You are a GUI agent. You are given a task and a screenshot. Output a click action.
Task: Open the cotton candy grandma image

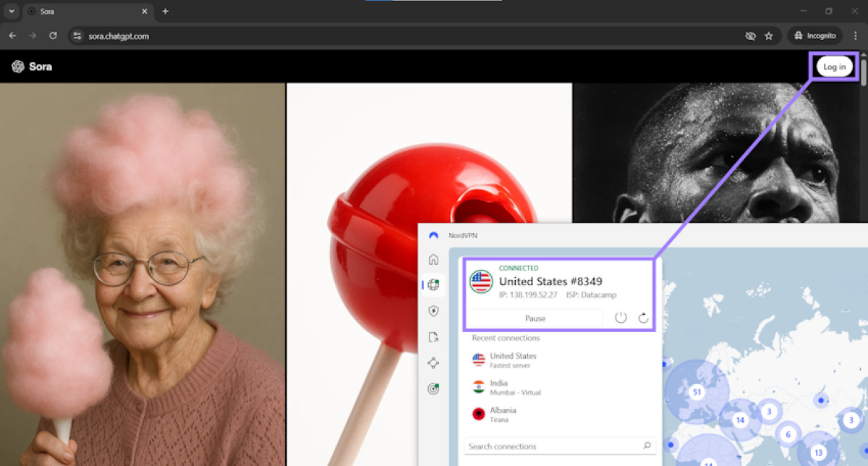click(x=142, y=274)
